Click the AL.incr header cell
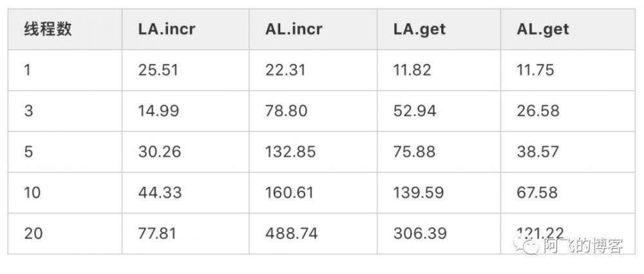Image resolution: width=644 pixels, height=274 pixels. (294, 30)
